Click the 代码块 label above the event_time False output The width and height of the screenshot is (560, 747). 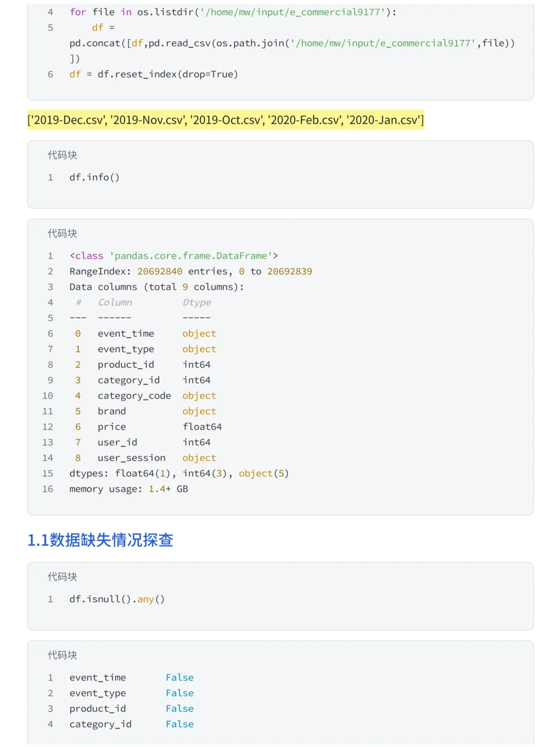coord(62,655)
